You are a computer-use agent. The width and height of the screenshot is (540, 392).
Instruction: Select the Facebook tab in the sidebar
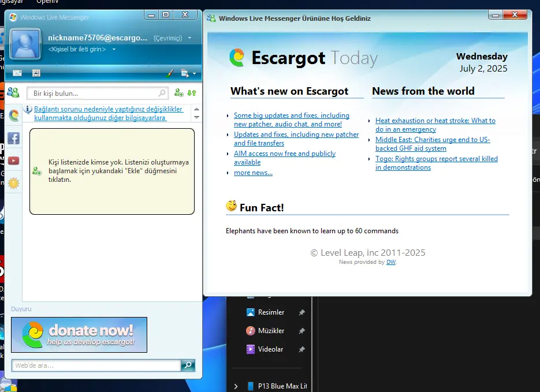(x=14, y=139)
